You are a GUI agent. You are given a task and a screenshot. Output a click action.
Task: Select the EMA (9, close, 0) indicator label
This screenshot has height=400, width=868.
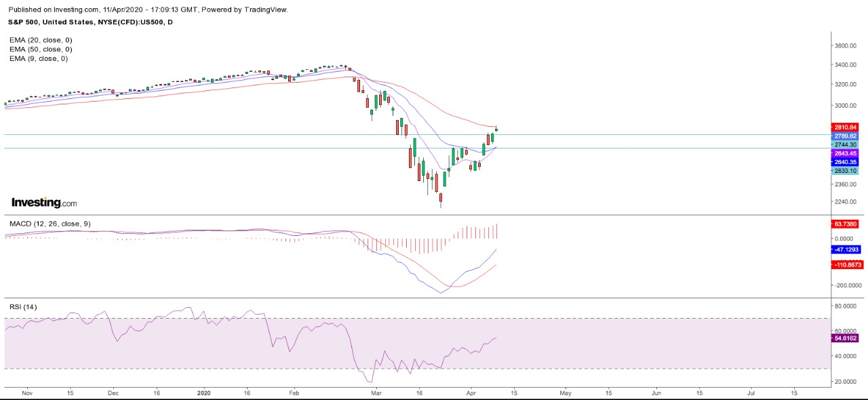(39, 59)
